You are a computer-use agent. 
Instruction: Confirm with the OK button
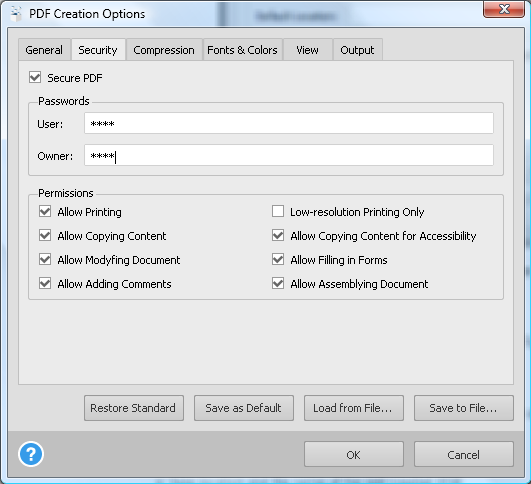(354, 454)
